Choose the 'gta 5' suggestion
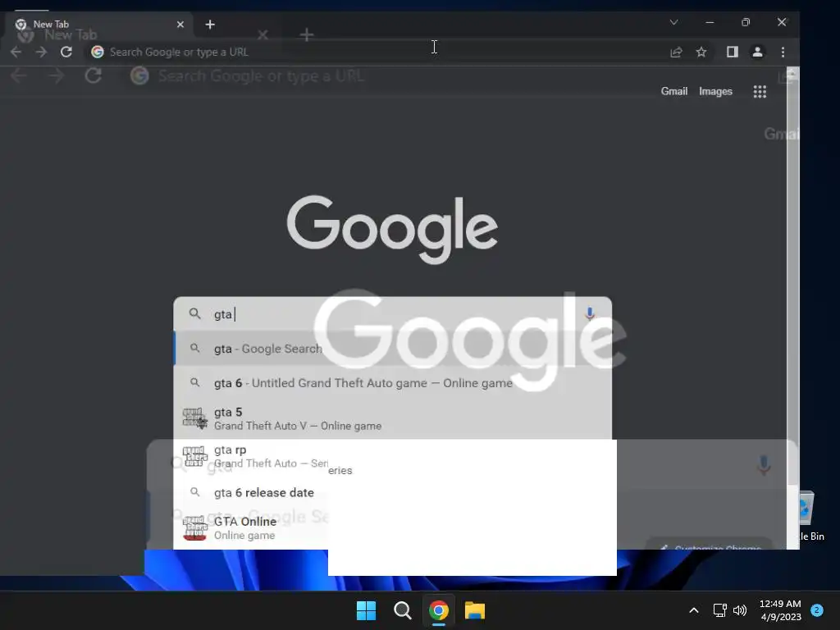Image resolution: width=840 pixels, height=630 pixels. tap(393, 419)
